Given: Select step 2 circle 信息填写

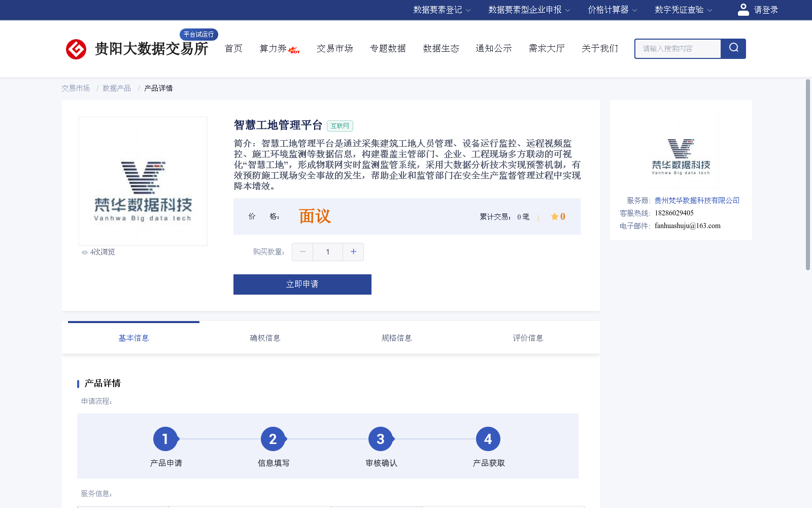Looking at the screenshot, I should pyautogui.click(x=273, y=439).
